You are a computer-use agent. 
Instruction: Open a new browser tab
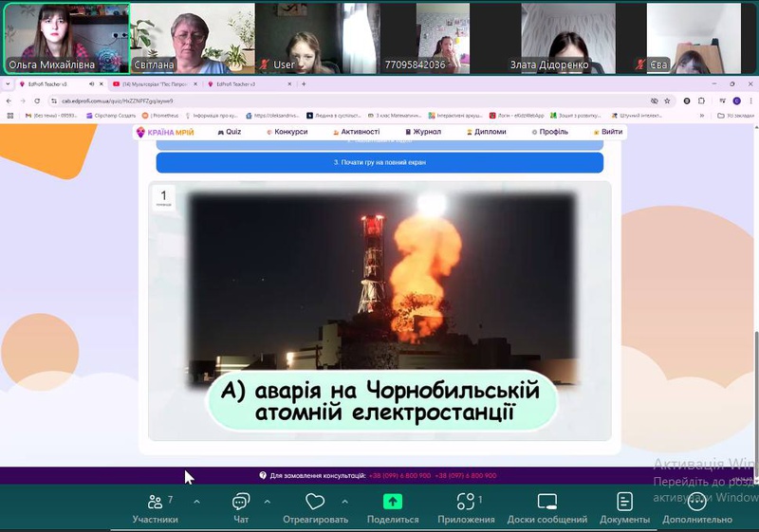[x=304, y=83]
